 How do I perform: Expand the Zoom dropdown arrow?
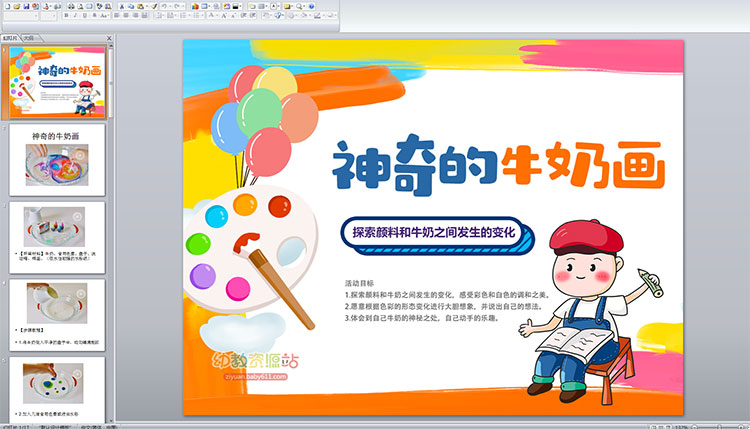click(x=304, y=6)
